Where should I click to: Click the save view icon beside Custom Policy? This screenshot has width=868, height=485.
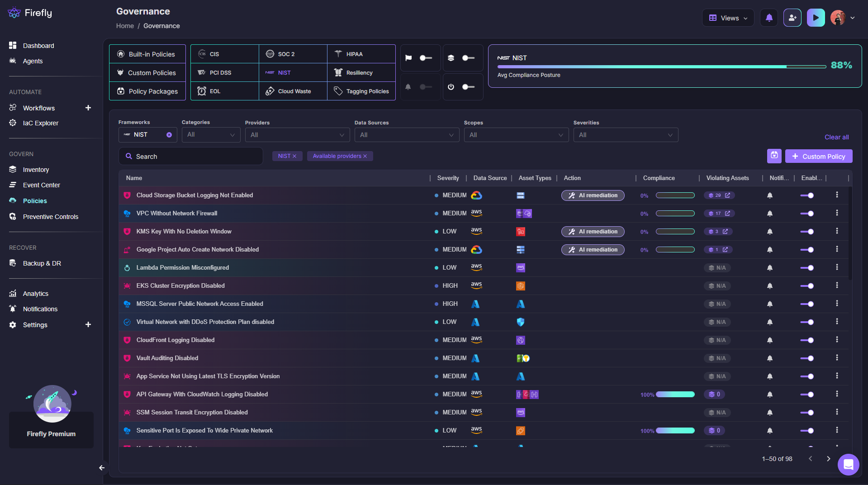(x=774, y=156)
